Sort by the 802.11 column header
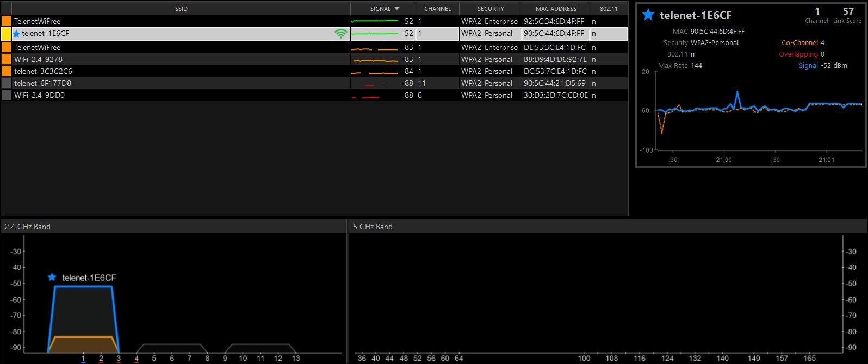Screen dimensions: 868x364 pyautogui.click(x=608, y=9)
